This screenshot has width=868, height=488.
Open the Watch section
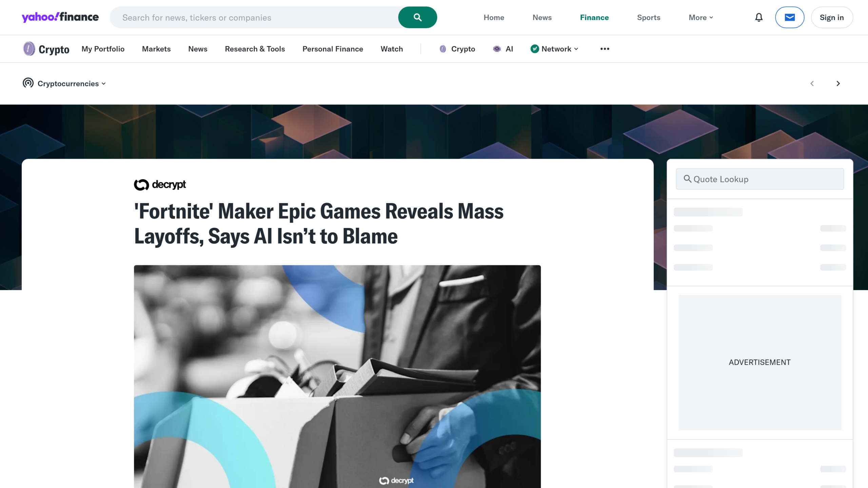pyautogui.click(x=392, y=49)
